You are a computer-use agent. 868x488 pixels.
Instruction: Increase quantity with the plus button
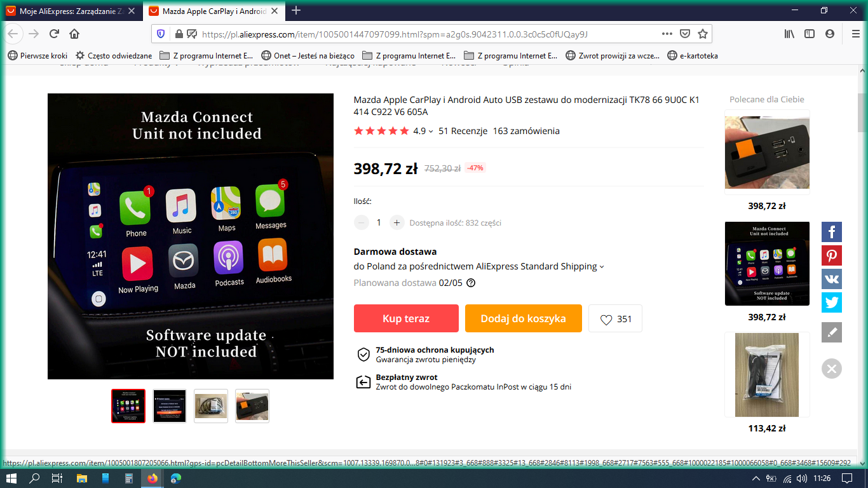[397, 222]
